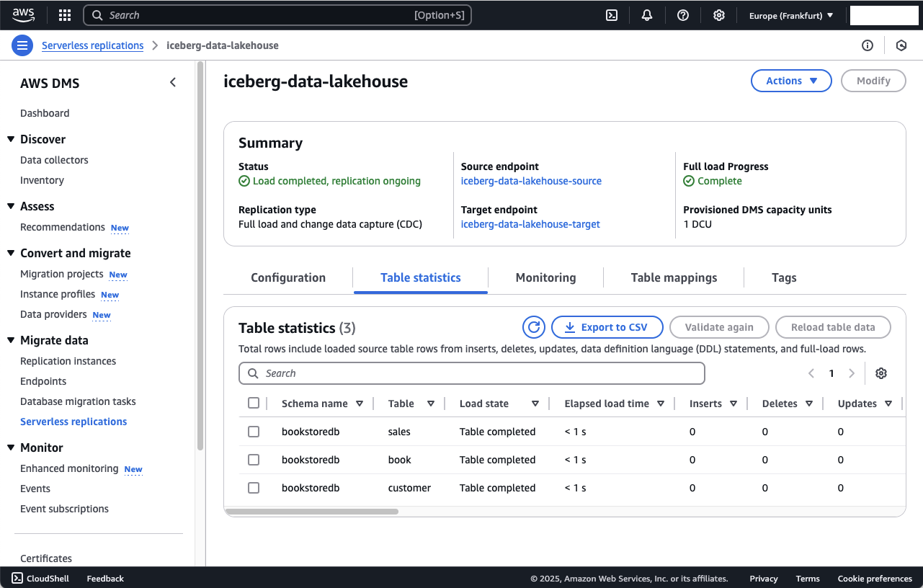Open the Table mappings tab
The image size is (923, 588).
(674, 277)
